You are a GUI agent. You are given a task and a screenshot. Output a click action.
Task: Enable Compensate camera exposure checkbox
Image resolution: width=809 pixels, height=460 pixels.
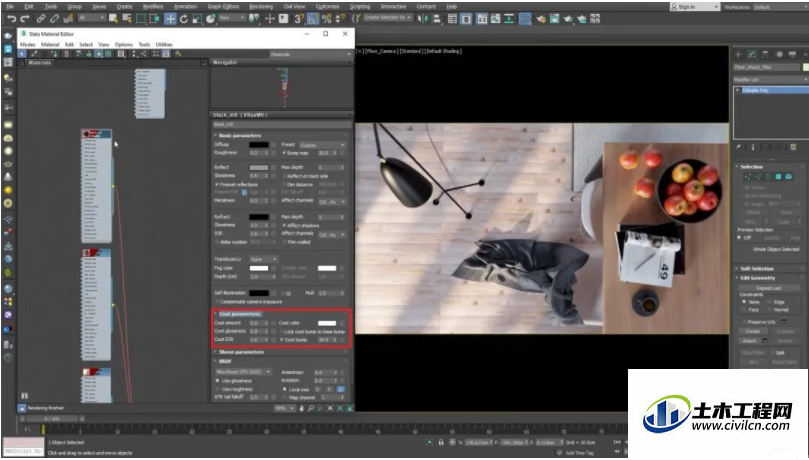pyautogui.click(x=217, y=302)
